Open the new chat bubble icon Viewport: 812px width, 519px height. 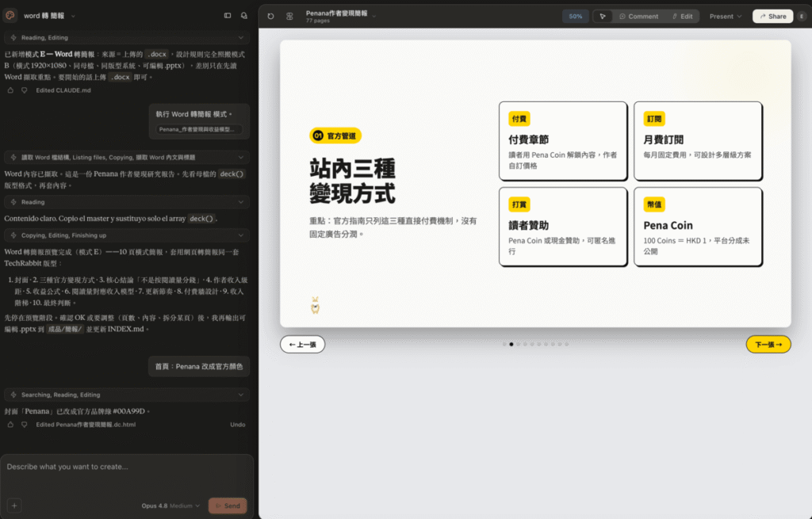244,16
